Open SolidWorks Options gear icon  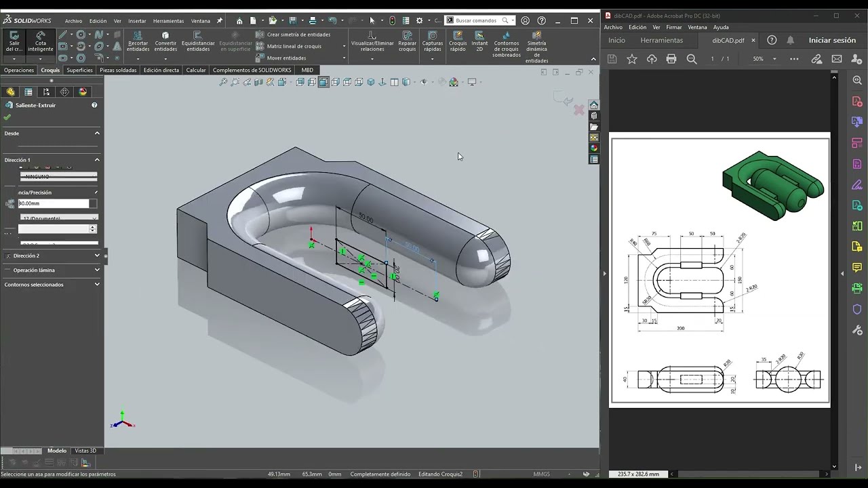(x=419, y=21)
